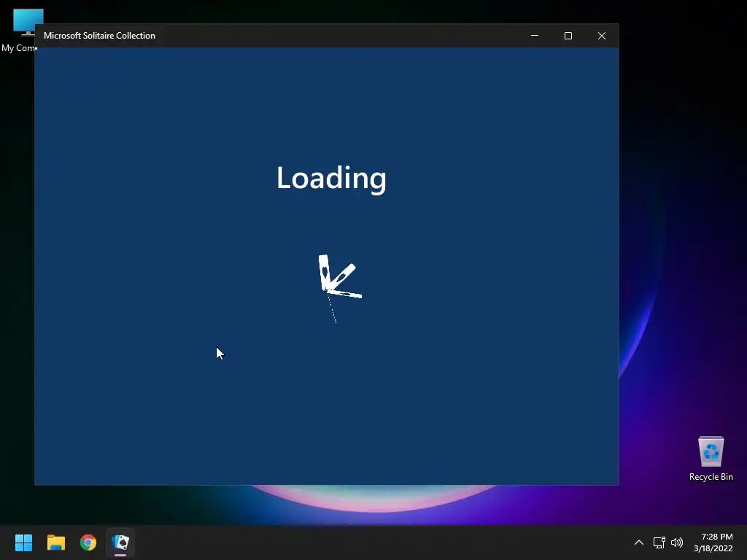Click the Loading text
Viewport: 747px width, 560px height.
click(x=332, y=178)
